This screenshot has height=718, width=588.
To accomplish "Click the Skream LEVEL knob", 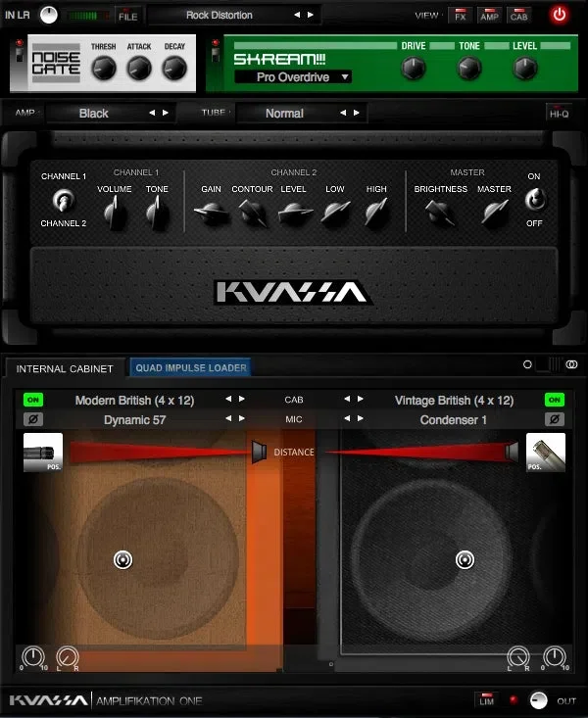I will [x=524, y=69].
